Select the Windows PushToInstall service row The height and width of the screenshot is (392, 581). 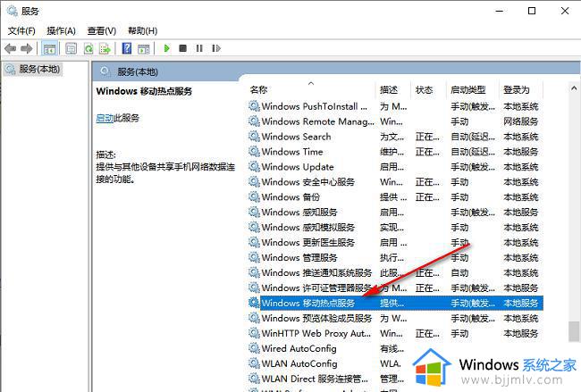(x=395, y=106)
